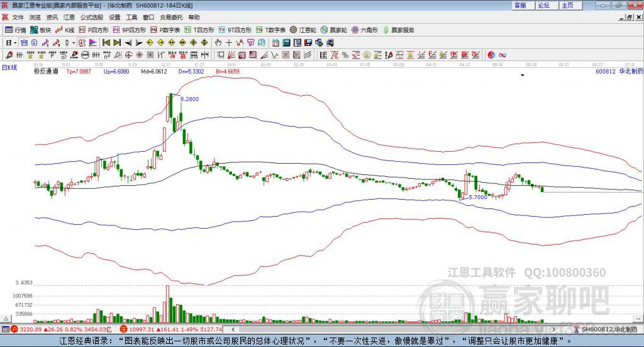Open the 赢家轮 wheel tool
644x347 pixels.
[334, 30]
